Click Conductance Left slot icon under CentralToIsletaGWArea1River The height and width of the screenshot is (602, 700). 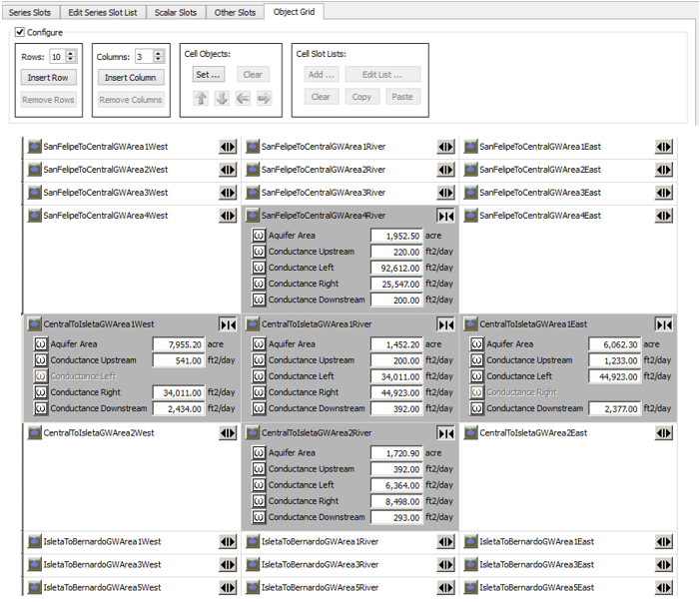tap(258, 376)
